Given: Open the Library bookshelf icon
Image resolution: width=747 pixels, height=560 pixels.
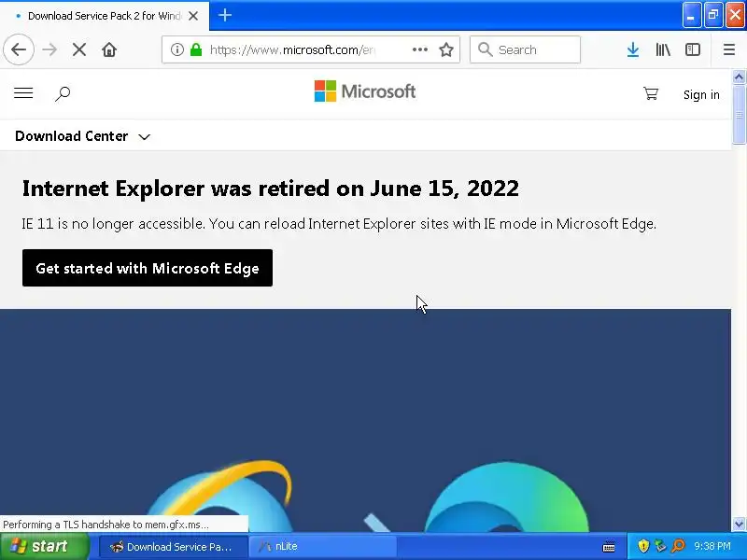Looking at the screenshot, I should (663, 49).
